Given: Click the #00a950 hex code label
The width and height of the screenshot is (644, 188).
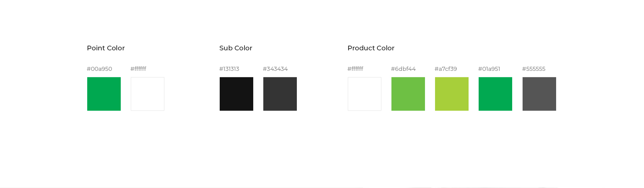Looking at the screenshot, I should tap(99, 69).
